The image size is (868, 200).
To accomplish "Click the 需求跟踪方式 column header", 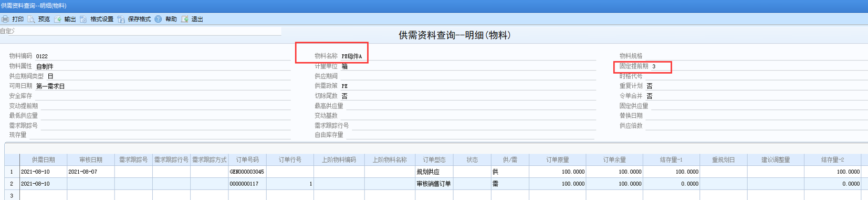I will coord(209,159).
